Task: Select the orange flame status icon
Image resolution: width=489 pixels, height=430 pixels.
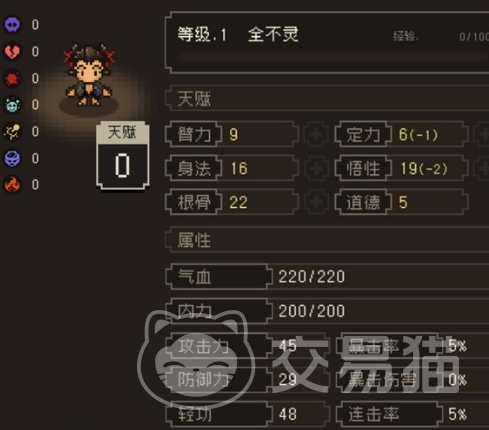Action: pyautogui.click(x=12, y=185)
